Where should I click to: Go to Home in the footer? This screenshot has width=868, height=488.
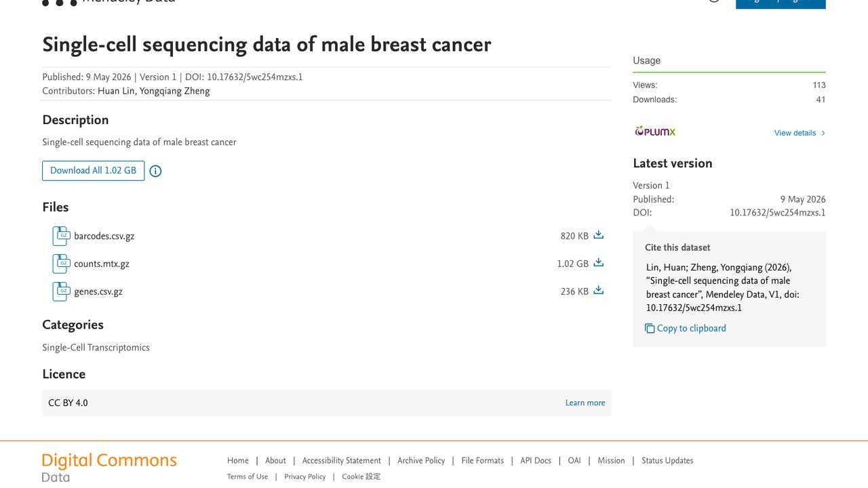pyautogui.click(x=238, y=461)
